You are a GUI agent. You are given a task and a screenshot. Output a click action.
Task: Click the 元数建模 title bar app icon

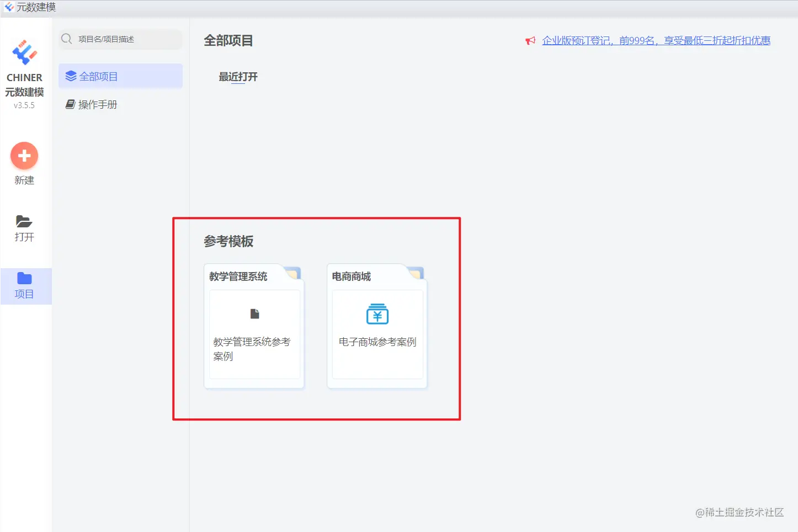[9, 7]
